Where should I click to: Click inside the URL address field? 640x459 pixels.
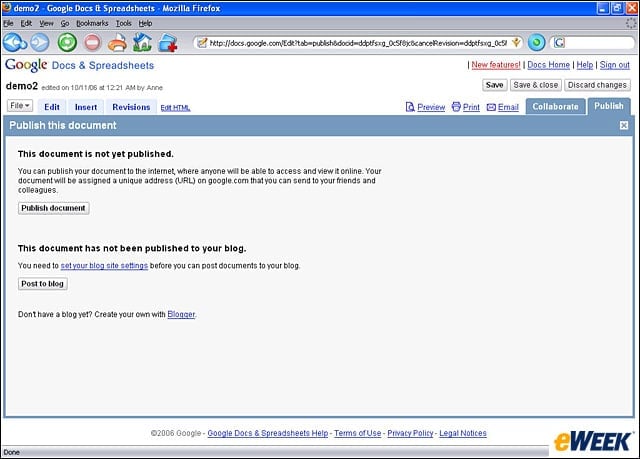click(358, 42)
